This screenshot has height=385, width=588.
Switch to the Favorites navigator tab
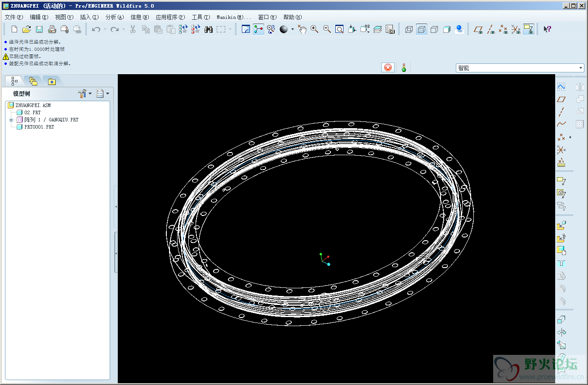coord(52,81)
